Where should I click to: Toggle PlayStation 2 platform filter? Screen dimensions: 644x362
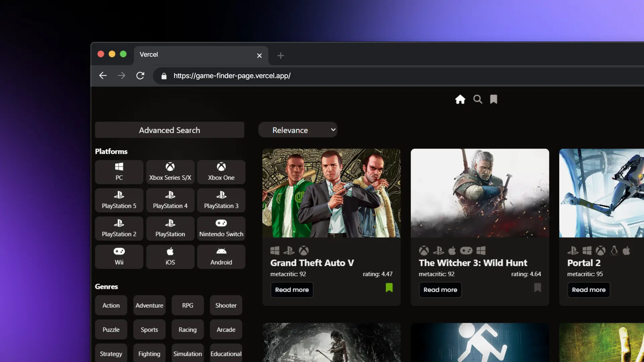(119, 228)
